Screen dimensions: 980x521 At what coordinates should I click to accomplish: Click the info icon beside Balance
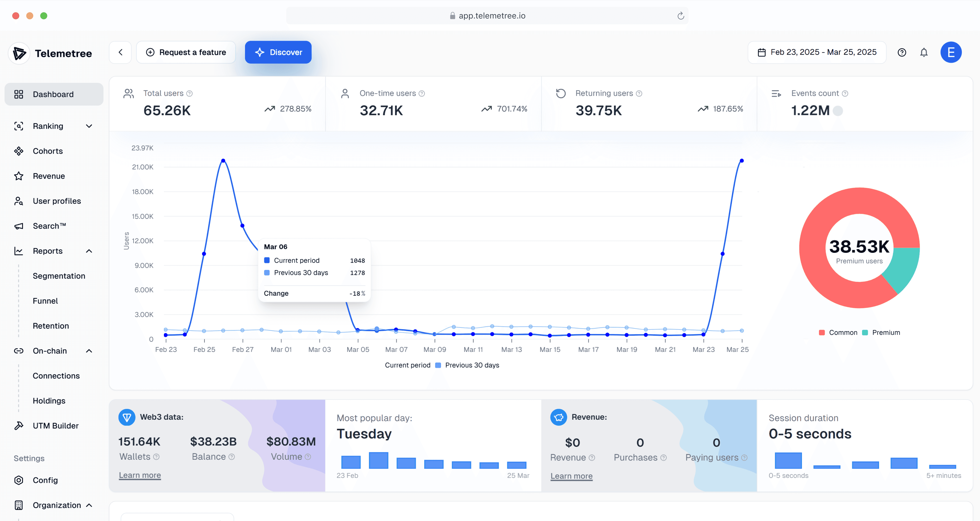232,457
